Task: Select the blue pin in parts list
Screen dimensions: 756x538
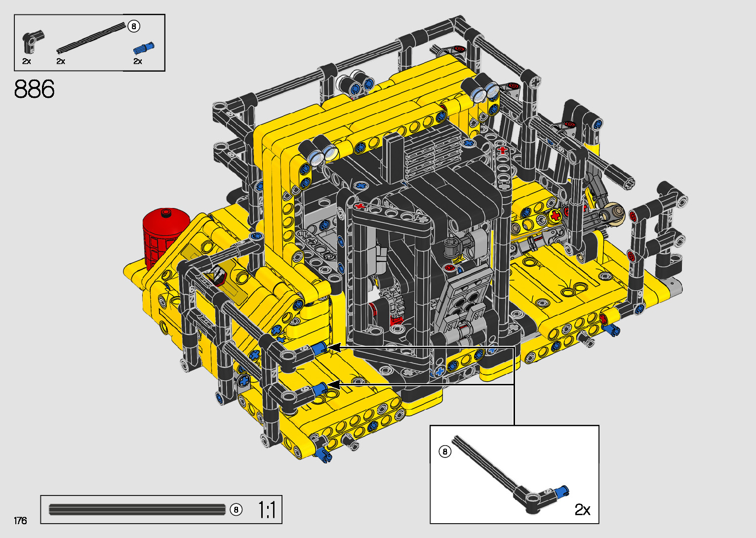Action: (x=144, y=48)
